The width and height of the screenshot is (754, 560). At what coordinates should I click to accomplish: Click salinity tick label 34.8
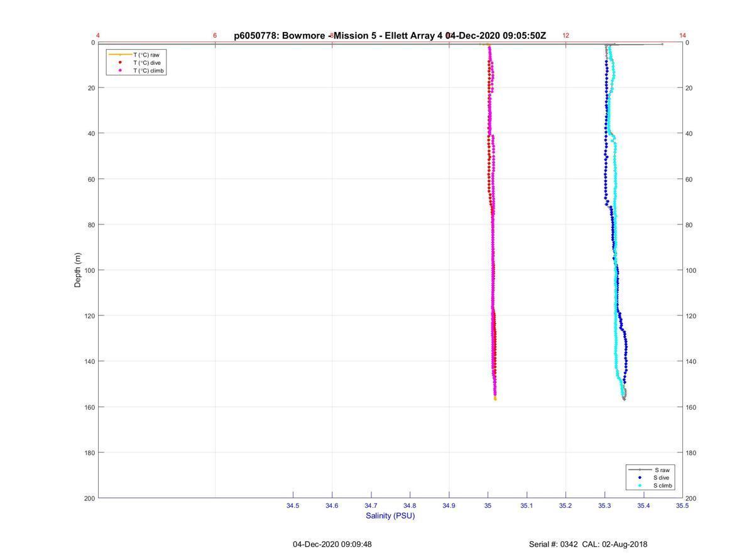(410, 505)
